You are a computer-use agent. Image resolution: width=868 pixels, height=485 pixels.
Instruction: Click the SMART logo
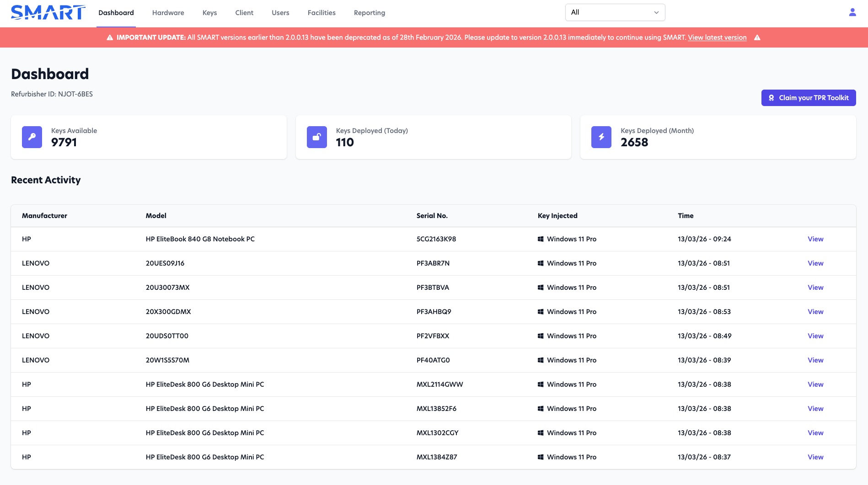coord(47,12)
